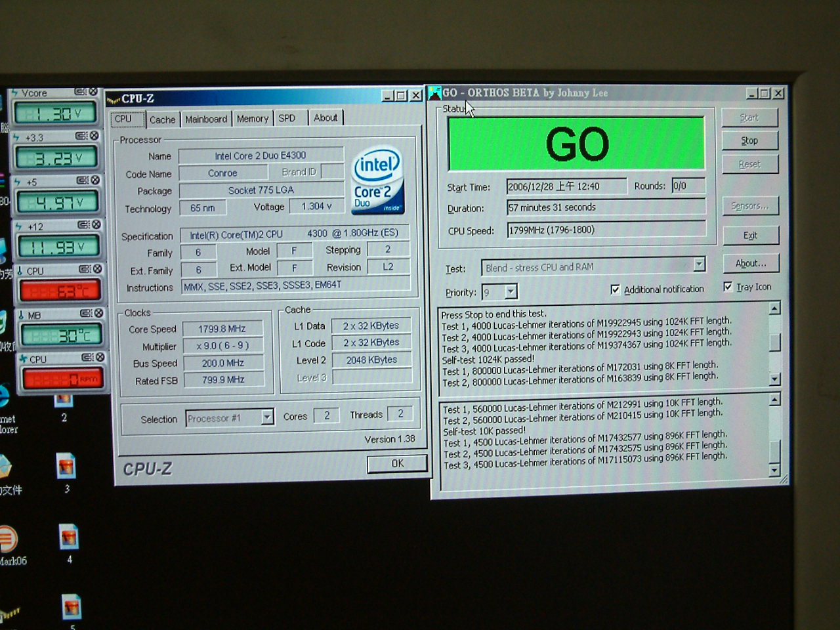Open settings icon on MB temperature widget
Screen dimensions: 840x630
(86, 313)
